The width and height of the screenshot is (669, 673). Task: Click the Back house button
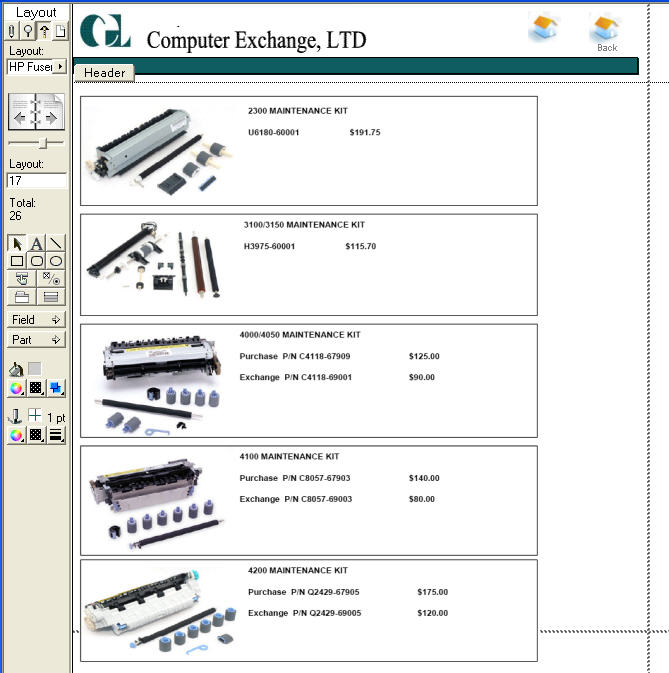(606, 33)
